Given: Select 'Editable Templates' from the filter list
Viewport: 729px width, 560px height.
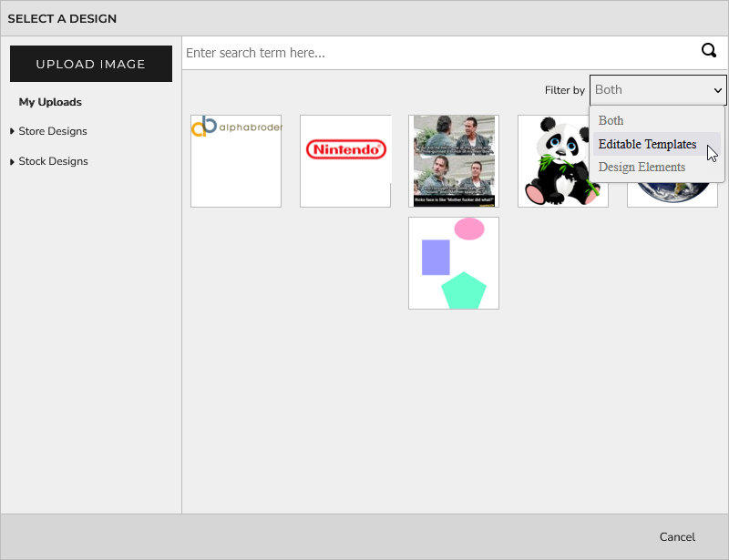Looking at the screenshot, I should tap(647, 144).
